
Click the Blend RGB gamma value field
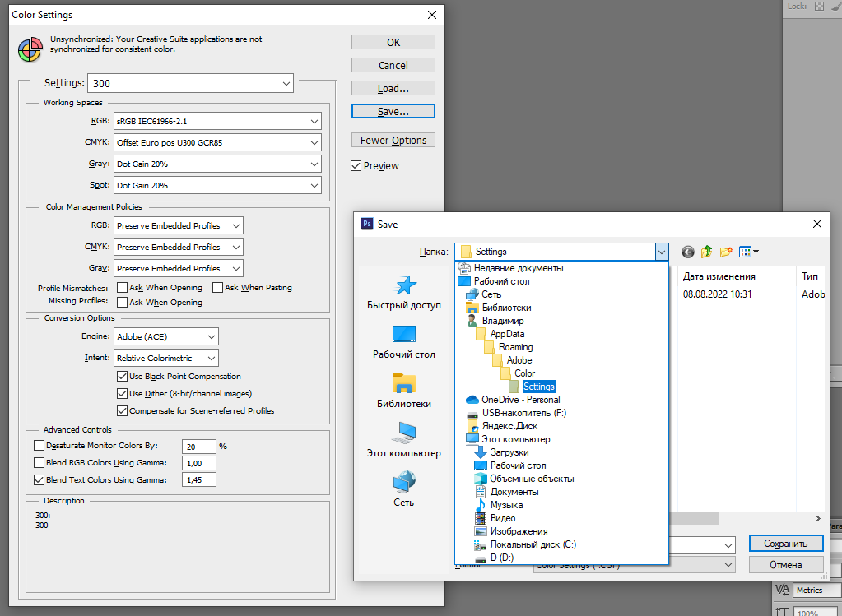pos(199,463)
